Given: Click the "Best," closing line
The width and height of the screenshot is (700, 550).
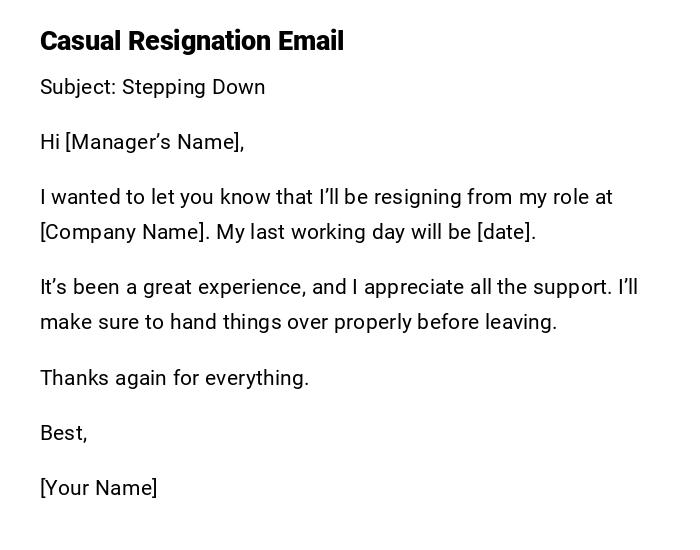Looking at the screenshot, I should (63, 433).
